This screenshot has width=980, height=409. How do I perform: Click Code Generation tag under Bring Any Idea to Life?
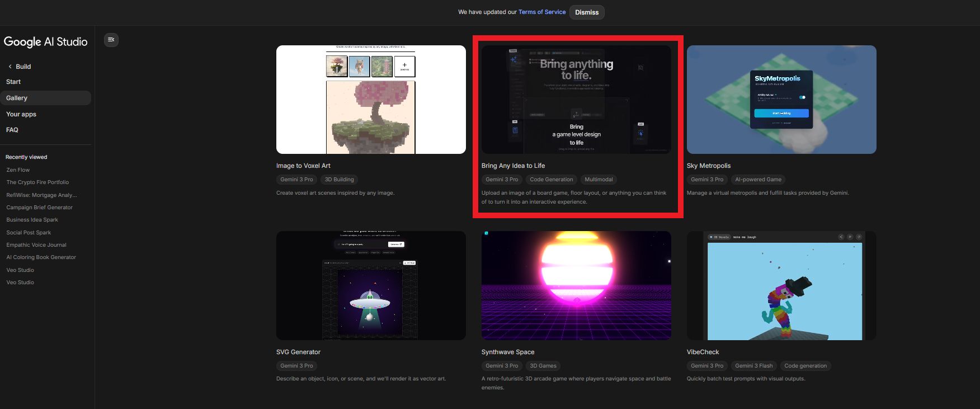552,180
